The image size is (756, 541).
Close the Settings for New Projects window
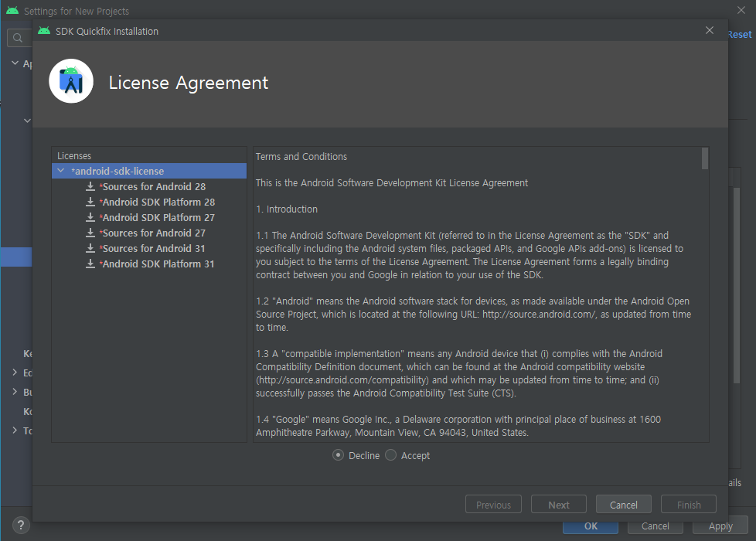[741, 10]
